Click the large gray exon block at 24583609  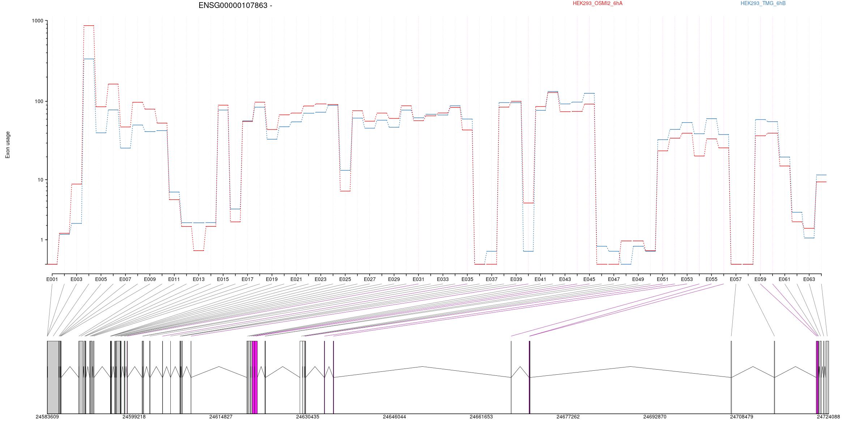[x=53, y=377]
